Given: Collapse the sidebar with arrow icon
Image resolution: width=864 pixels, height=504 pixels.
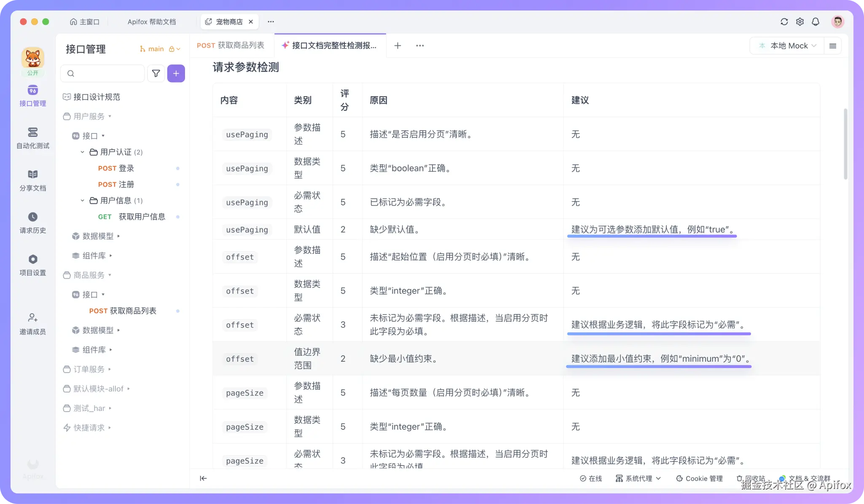Looking at the screenshot, I should point(203,478).
